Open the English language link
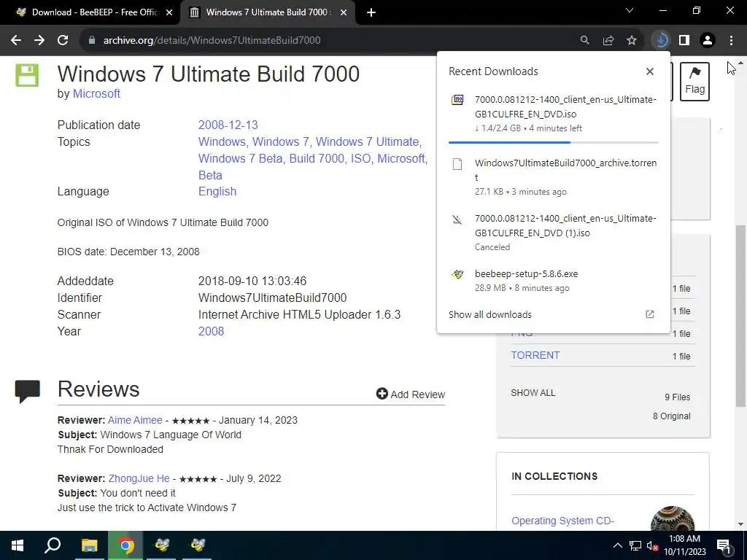Image resolution: width=747 pixels, height=560 pixels. [217, 192]
